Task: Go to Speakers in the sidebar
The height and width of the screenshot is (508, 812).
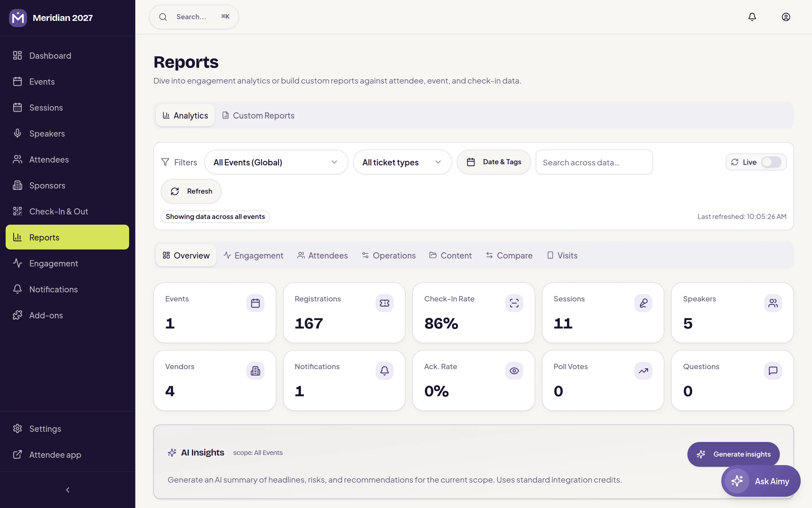Action: [x=67, y=133]
